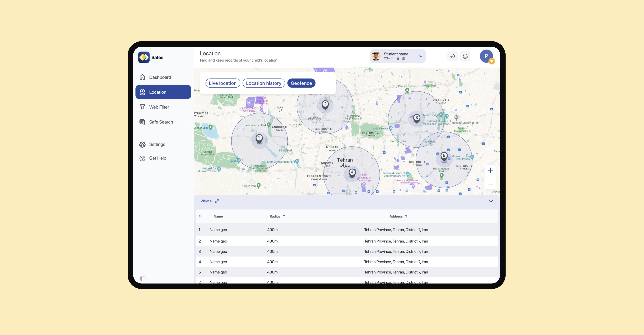Select geofence marker 2 on map
This screenshot has height=335, width=644.
coord(325,105)
